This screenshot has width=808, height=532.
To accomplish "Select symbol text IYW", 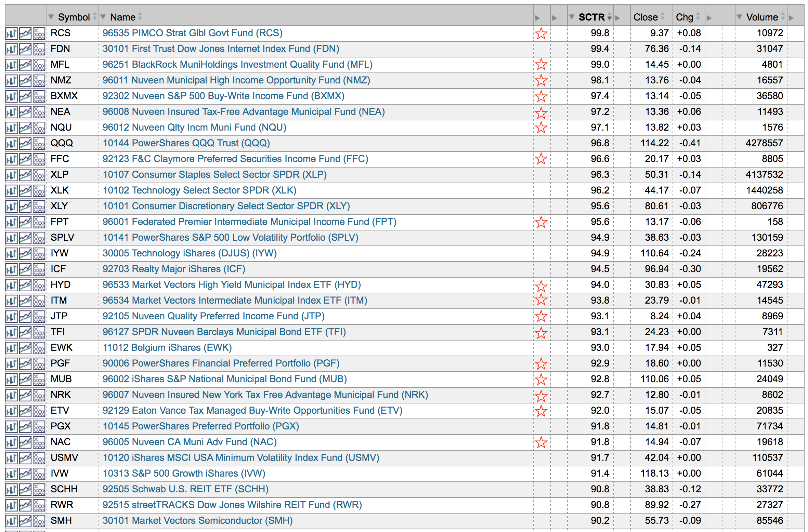I will click(60, 253).
